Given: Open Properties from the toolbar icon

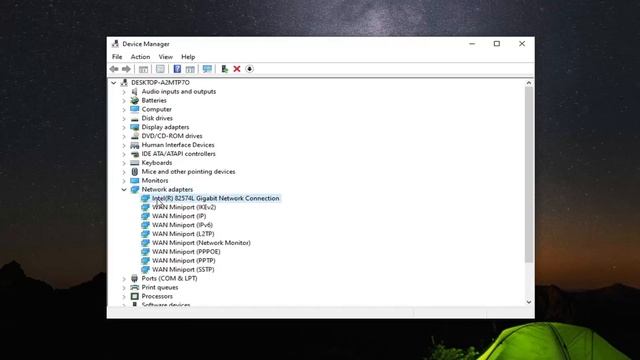Looking at the screenshot, I should point(160,69).
